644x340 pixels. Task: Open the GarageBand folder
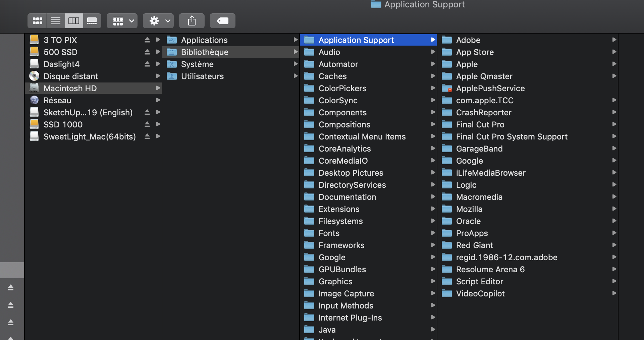click(479, 149)
